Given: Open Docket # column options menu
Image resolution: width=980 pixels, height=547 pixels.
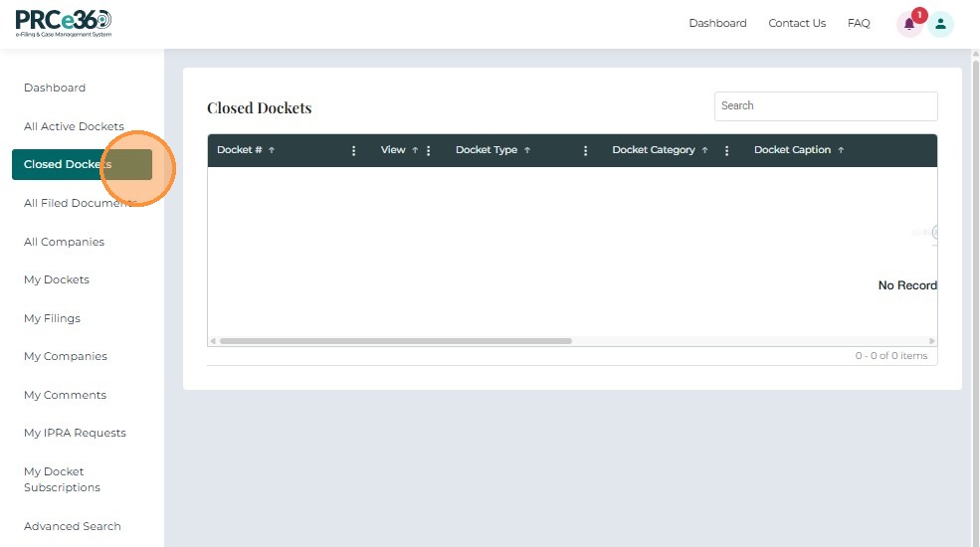Looking at the screenshot, I should (354, 150).
